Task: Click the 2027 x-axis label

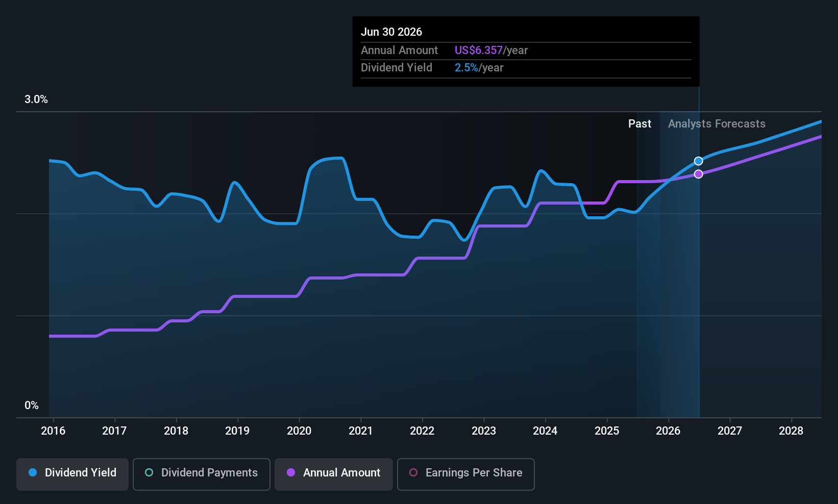Action: pos(730,431)
